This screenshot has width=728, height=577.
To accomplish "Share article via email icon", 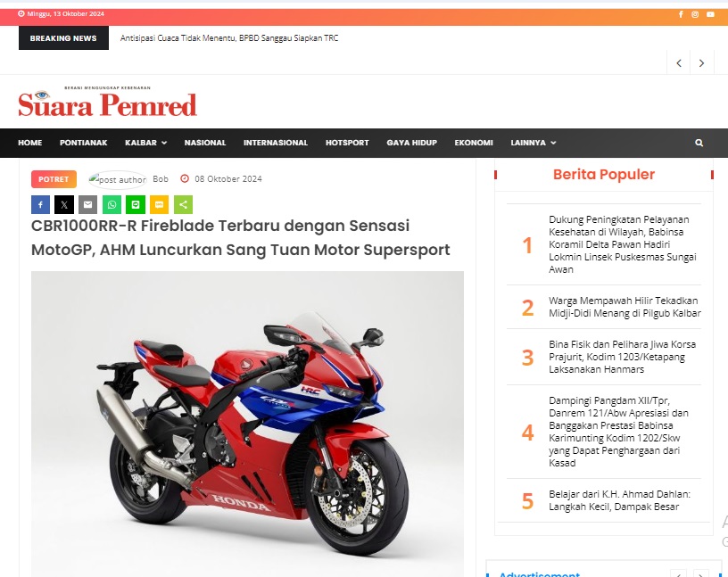I will click(x=87, y=205).
